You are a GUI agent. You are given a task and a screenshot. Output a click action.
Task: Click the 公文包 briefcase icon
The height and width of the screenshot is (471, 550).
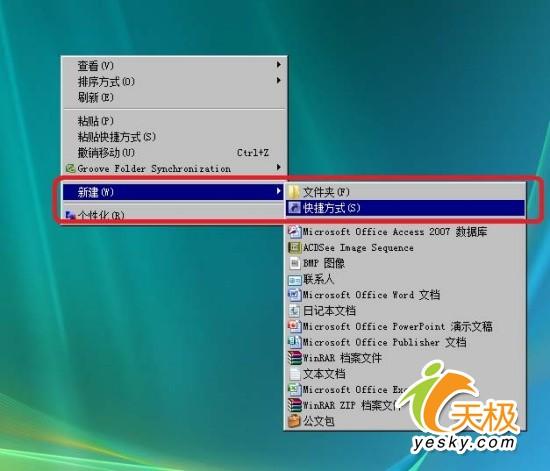294,421
